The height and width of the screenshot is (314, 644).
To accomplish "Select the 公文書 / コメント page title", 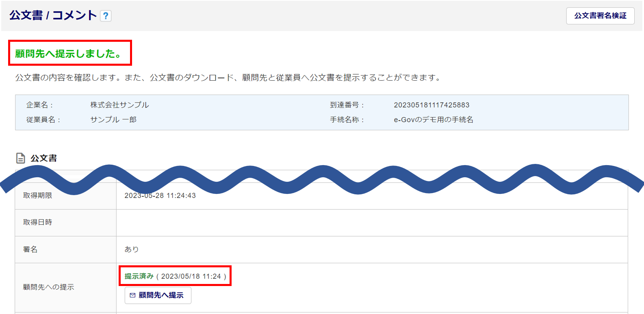I will [x=53, y=15].
